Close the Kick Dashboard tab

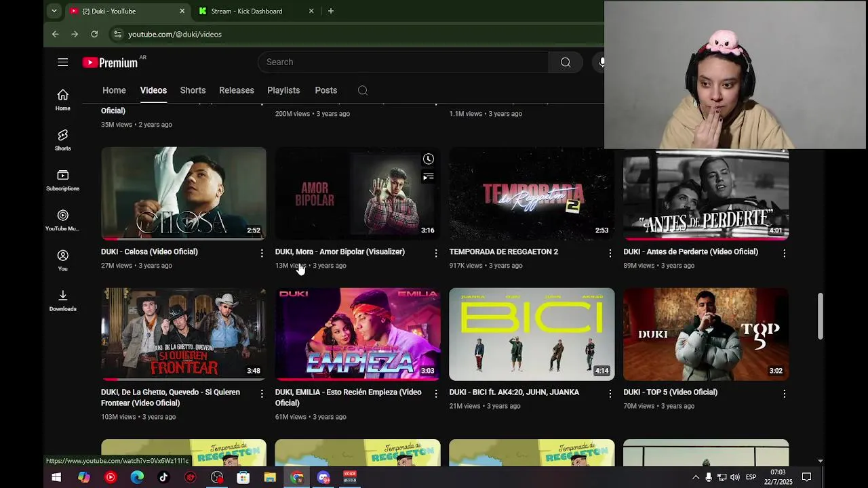(311, 11)
